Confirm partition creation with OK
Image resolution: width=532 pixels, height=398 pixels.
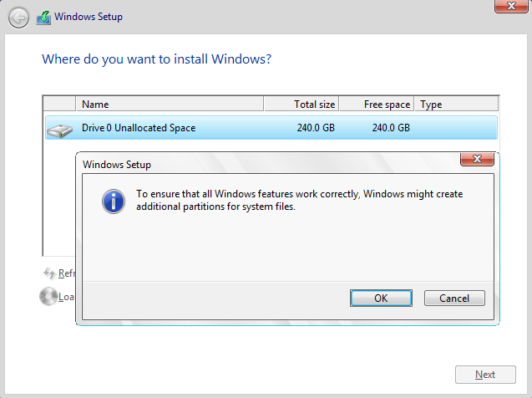[381, 298]
